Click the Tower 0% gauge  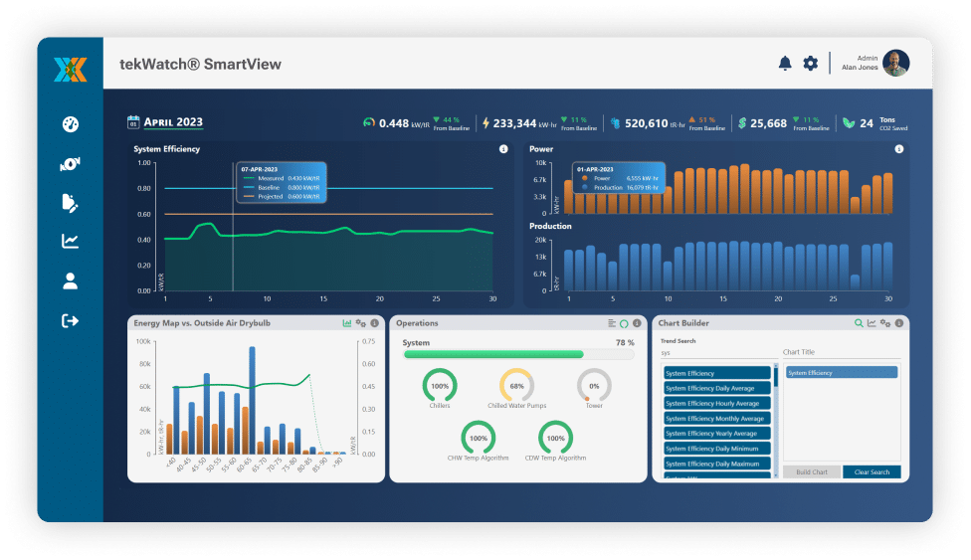pyautogui.click(x=594, y=386)
